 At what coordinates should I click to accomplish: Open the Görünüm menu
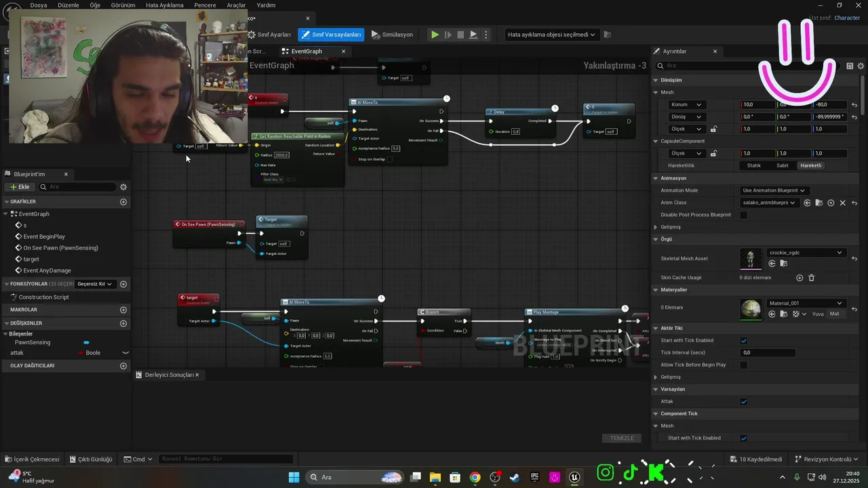(122, 5)
